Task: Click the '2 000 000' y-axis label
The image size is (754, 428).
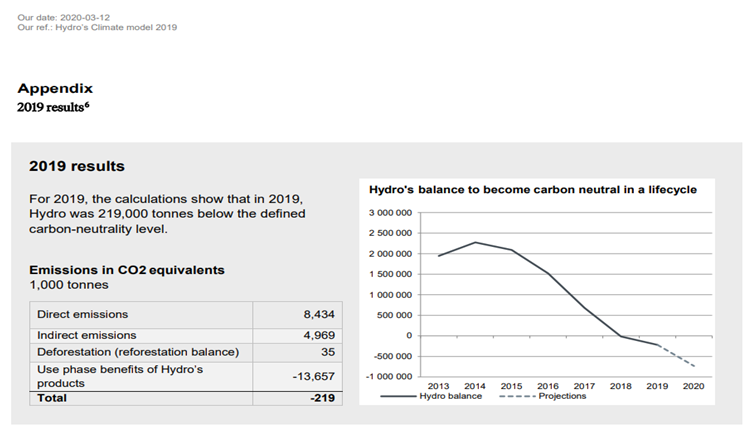Action: tap(390, 254)
